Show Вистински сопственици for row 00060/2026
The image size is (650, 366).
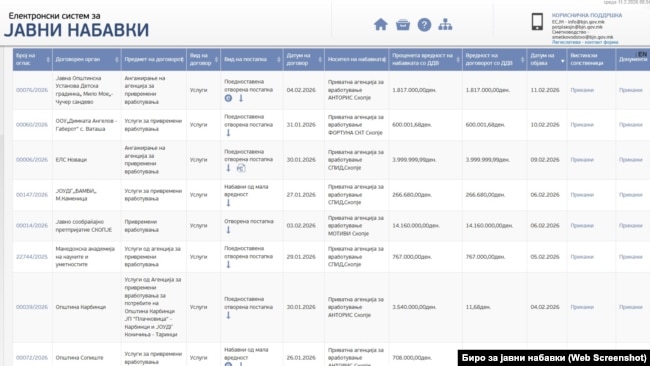582,125
